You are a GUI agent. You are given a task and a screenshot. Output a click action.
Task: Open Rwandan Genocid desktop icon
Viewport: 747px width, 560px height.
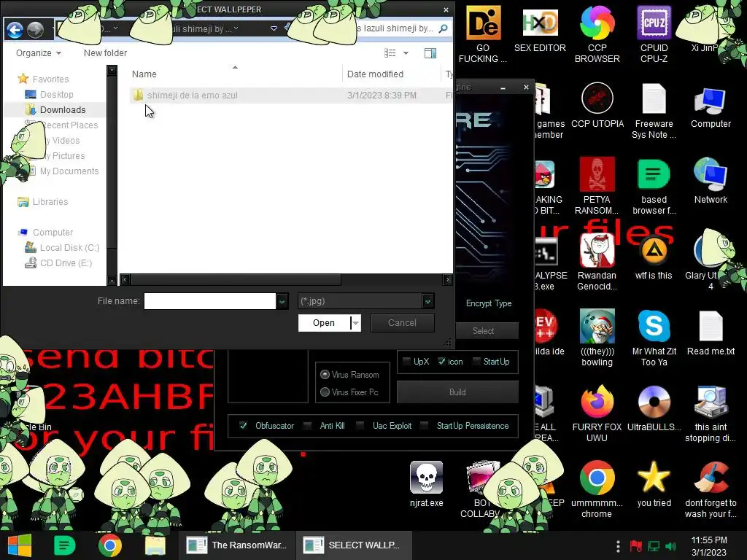point(597,262)
